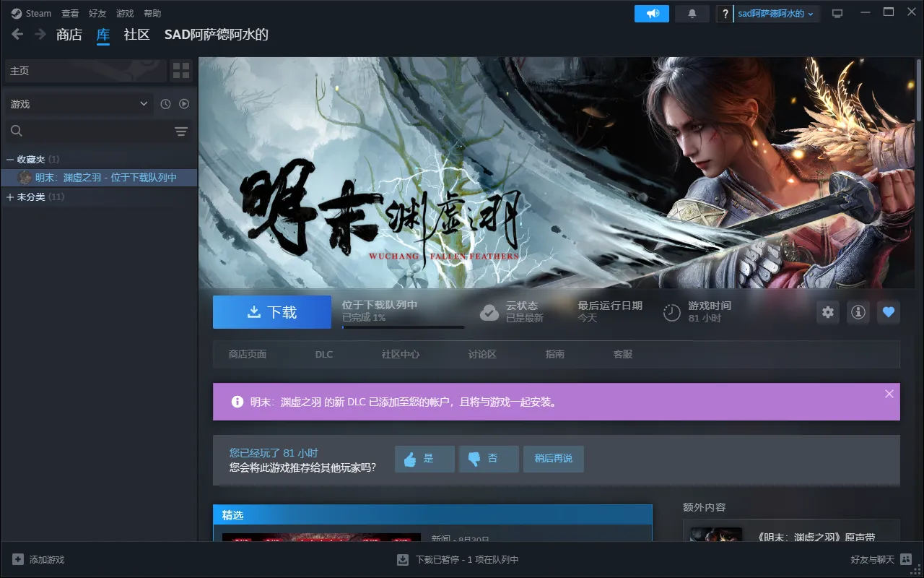Viewport: 924px width, 578px height.
Task: Show game info icon
Action: (x=858, y=312)
